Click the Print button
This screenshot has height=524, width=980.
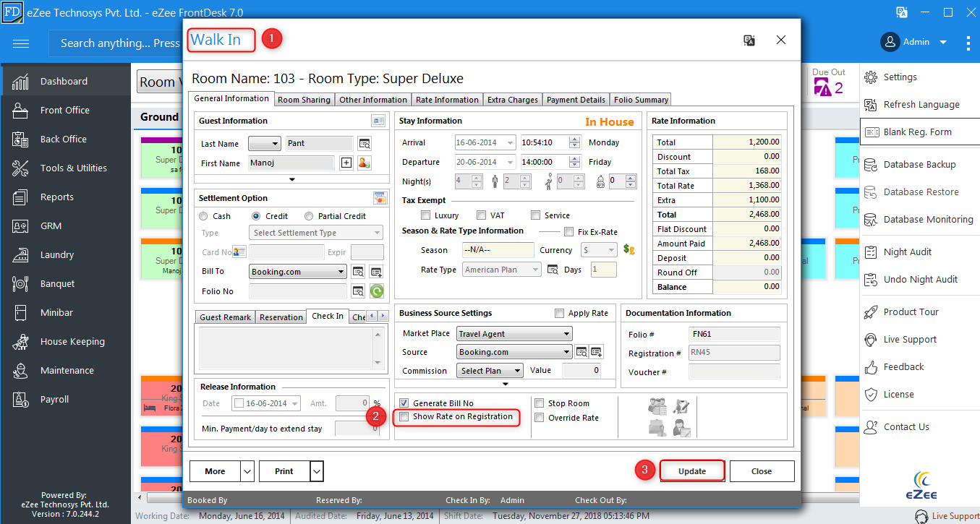coord(284,471)
